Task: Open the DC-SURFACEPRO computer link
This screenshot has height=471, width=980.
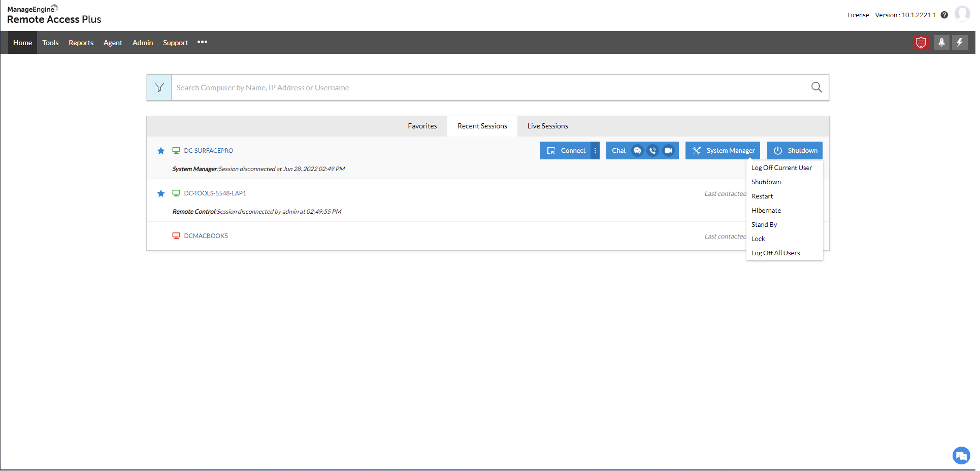Action: point(208,150)
